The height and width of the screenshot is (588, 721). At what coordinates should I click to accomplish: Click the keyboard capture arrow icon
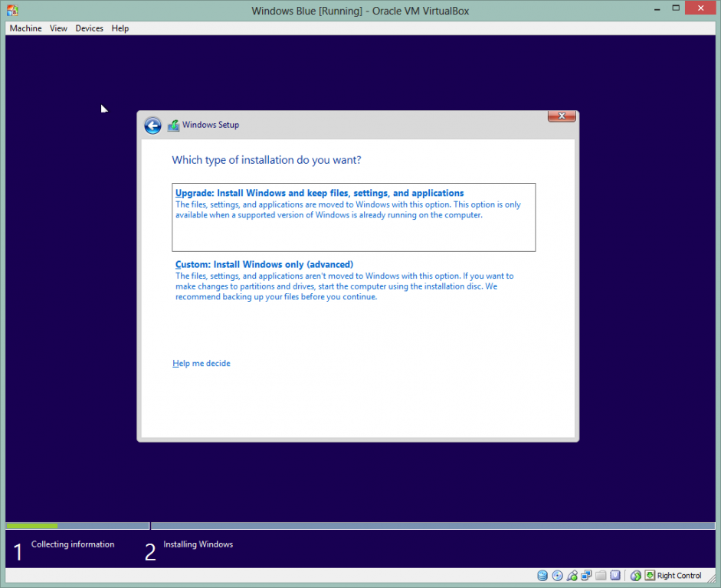[x=650, y=576]
